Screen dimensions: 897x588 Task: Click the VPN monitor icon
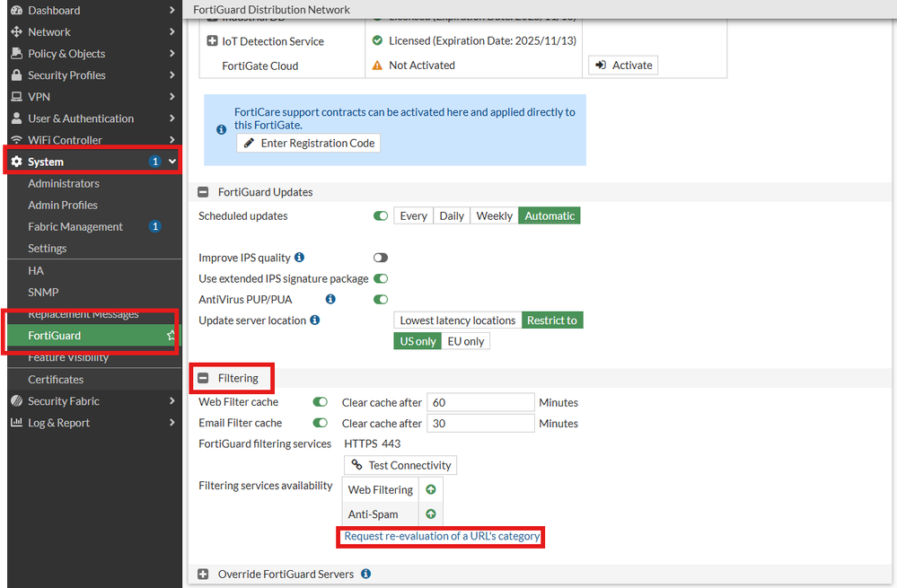pyautogui.click(x=16, y=97)
